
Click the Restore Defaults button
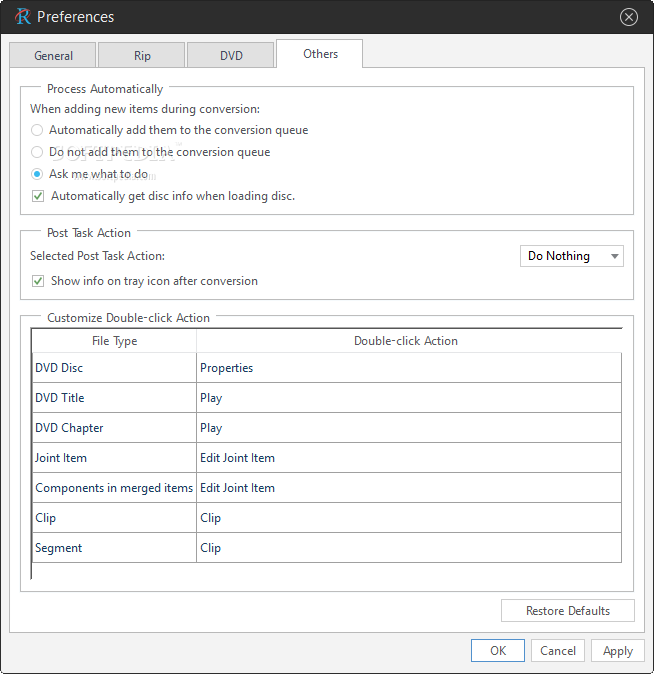(x=568, y=611)
